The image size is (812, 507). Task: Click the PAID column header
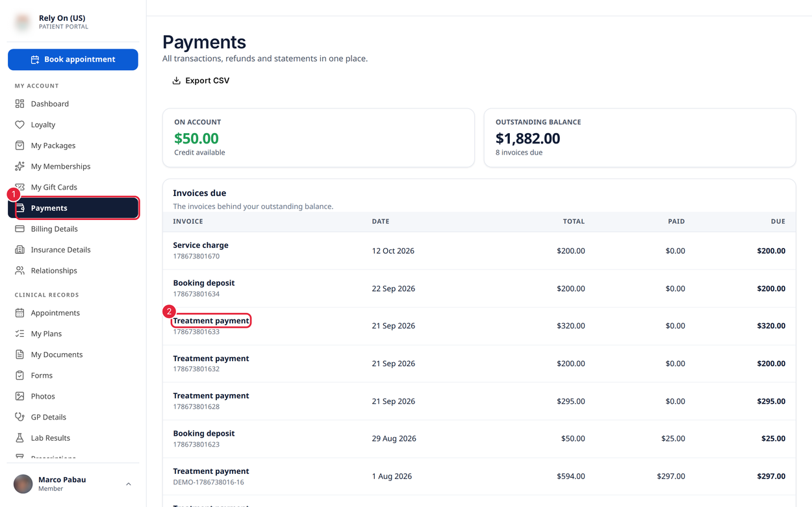click(676, 221)
